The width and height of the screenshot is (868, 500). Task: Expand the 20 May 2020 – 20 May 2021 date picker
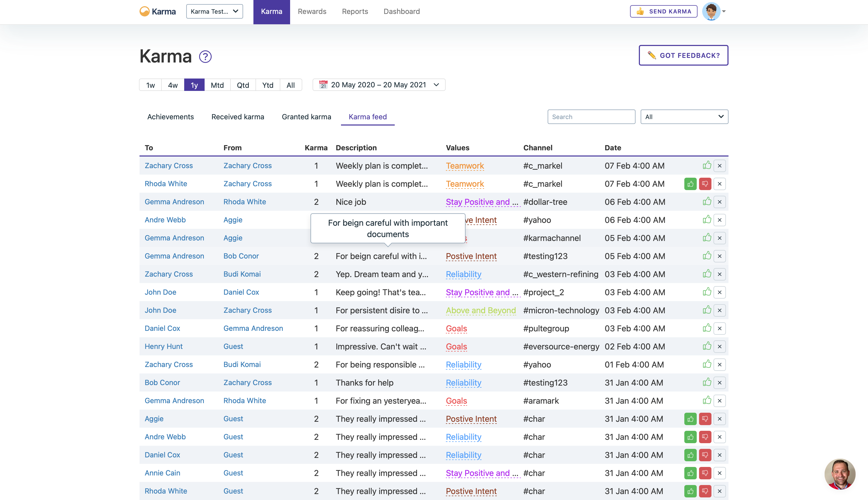point(378,85)
